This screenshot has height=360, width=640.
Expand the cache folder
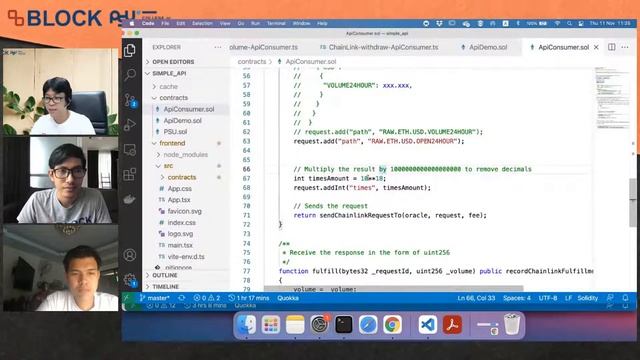point(168,87)
